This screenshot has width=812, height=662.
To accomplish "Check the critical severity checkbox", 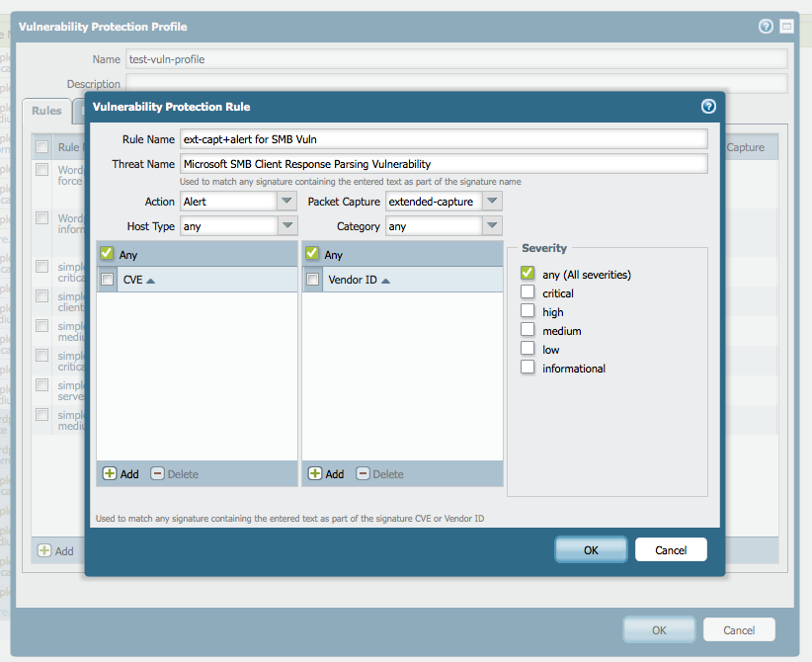I will (528, 292).
